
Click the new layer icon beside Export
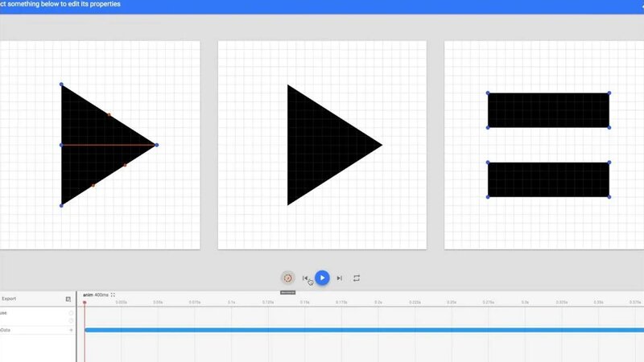pos(68,299)
